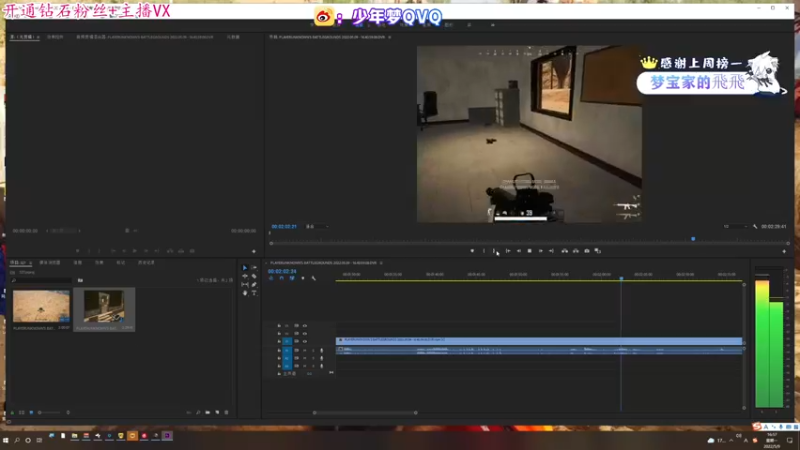This screenshot has width=800, height=450.
Task: Open the Markers tab in the Project panel group
Action: click(x=120, y=263)
